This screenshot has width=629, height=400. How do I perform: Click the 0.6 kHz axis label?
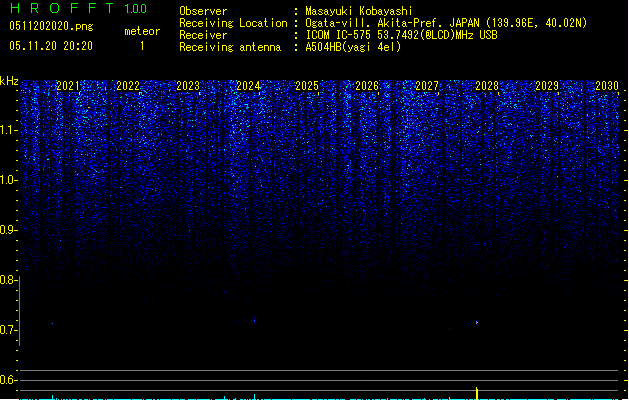8,380
